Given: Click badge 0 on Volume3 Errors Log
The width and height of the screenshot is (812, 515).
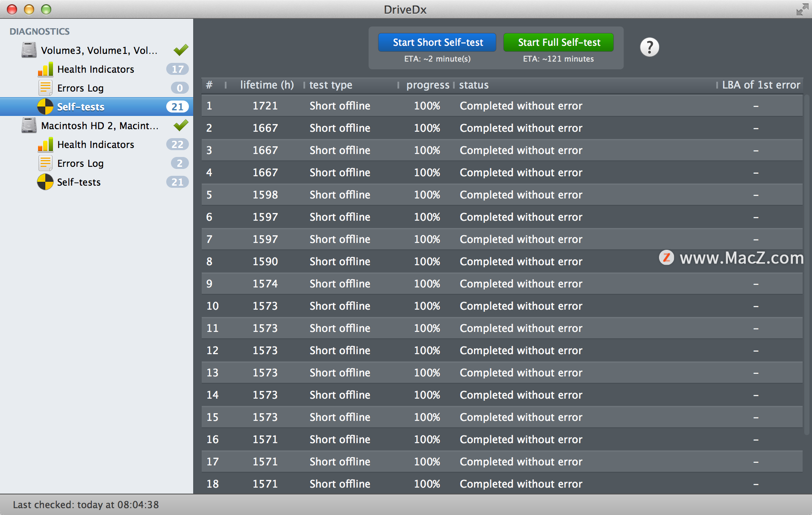Looking at the screenshot, I should pyautogui.click(x=179, y=88).
